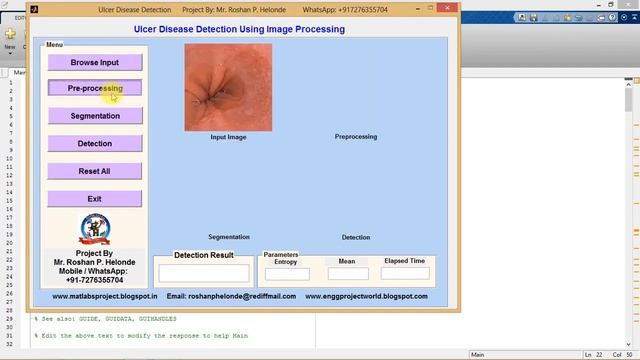The image size is (640, 360).
Task: Click the 'See also: GUIDE, GUIDATA, GUIHANDLES' comment line
Action: [x=105, y=319]
